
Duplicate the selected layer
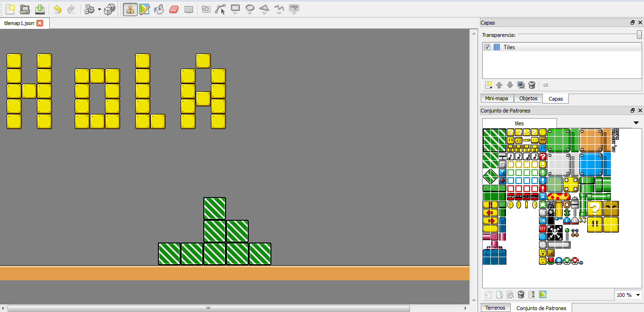point(521,85)
